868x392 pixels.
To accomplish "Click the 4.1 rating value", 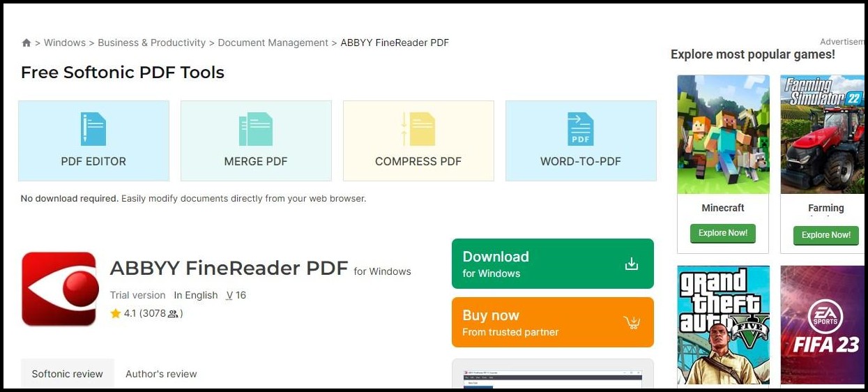I will [x=130, y=314].
